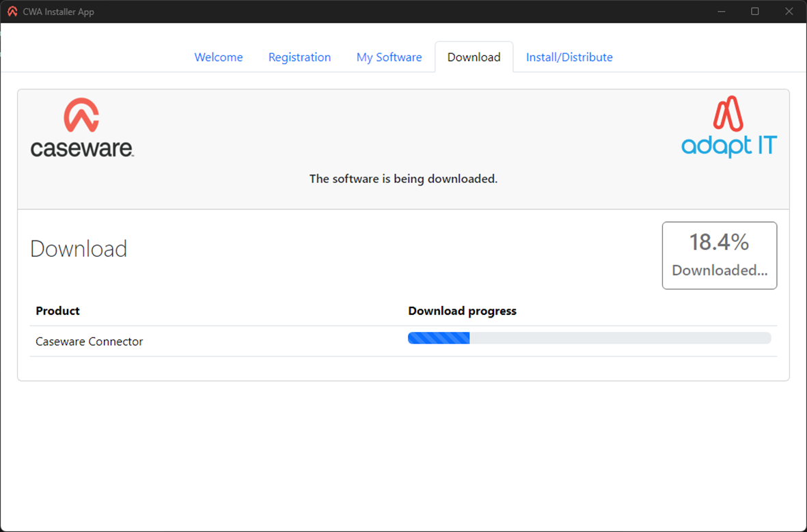807x532 pixels.
Task: Select the Caseware Connector product row
Action: [x=90, y=341]
